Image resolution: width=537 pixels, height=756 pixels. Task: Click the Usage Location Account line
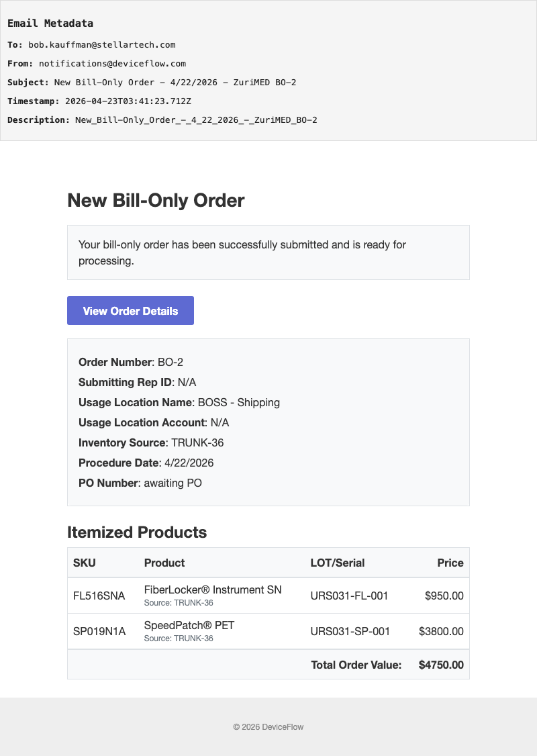[154, 423]
